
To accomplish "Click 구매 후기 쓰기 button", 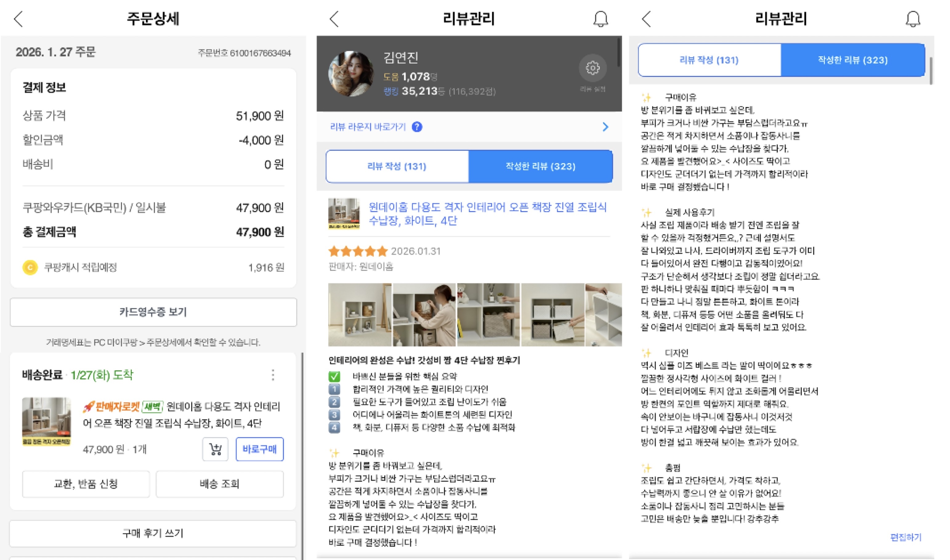I will (x=153, y=533).
